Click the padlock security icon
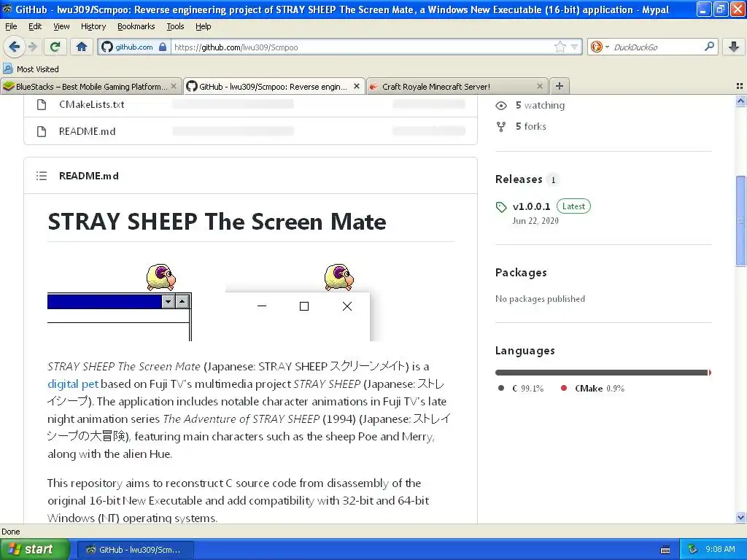Image resolution: width=747 pixels, height=560 pixels. point(163,47)
